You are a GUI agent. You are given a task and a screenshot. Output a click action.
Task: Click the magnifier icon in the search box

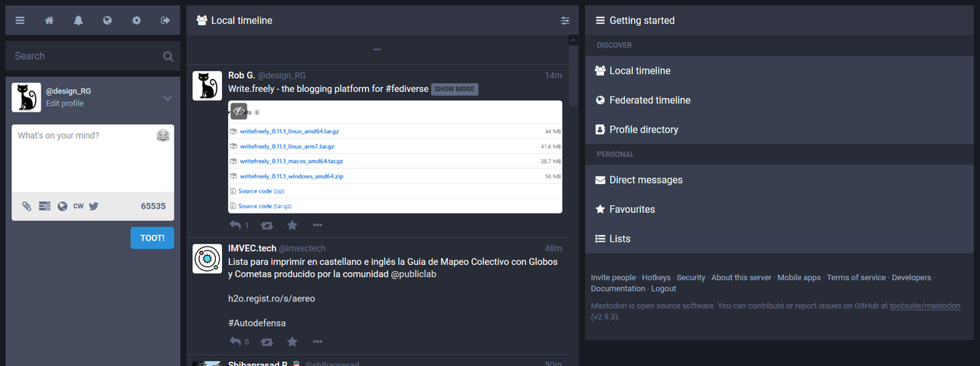point(168,56)
